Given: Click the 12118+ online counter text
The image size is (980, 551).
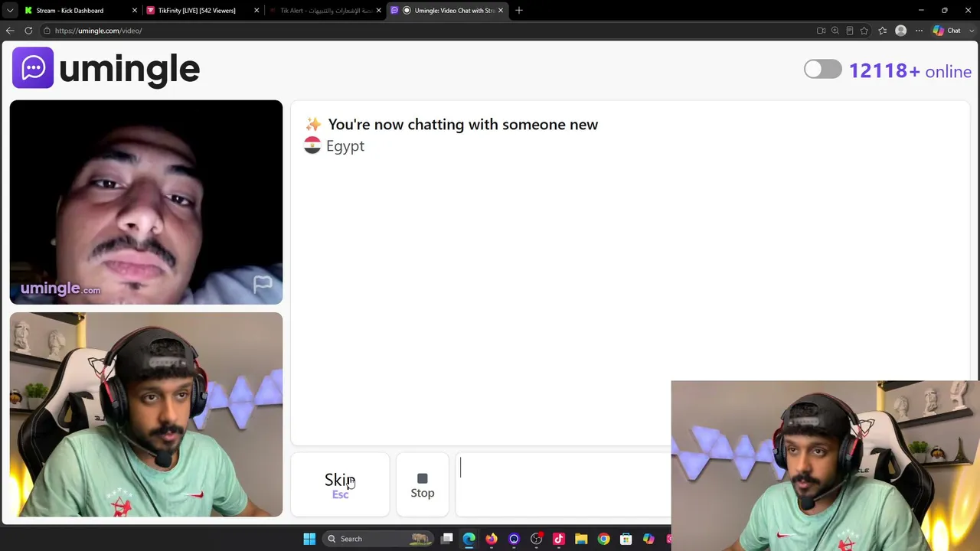Looking at the screenshot, I should (x=910, y=71).
